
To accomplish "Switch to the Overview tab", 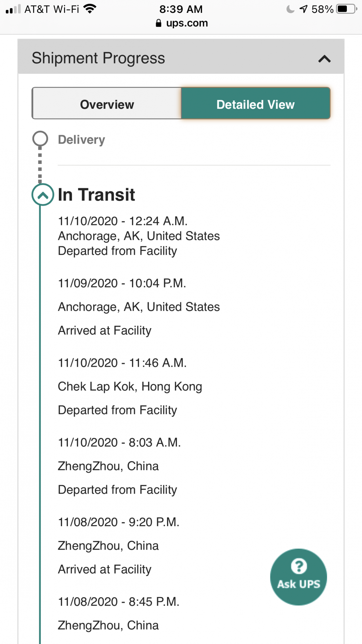I will click(x=107, y=104).
